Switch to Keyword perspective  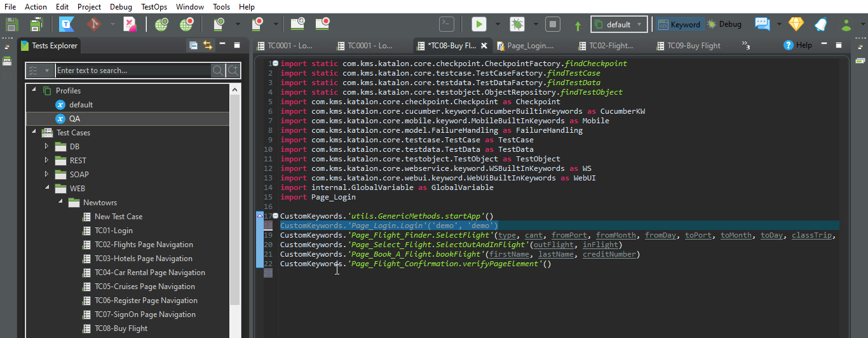click(x=679, y=24)
